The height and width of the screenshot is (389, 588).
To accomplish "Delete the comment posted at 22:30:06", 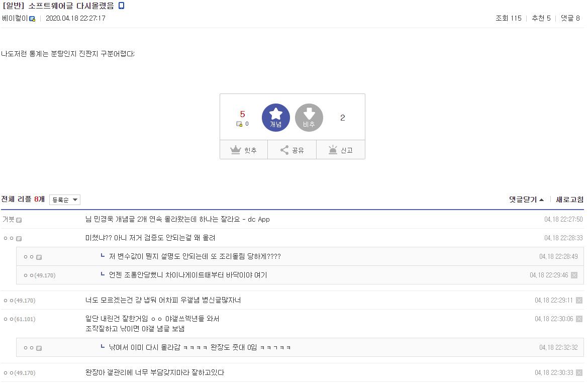I will [579, 319].
